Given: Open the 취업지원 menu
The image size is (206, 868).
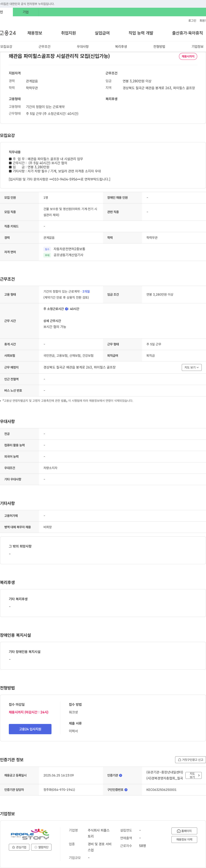Looking at the screenshot, I should (68, 33).
